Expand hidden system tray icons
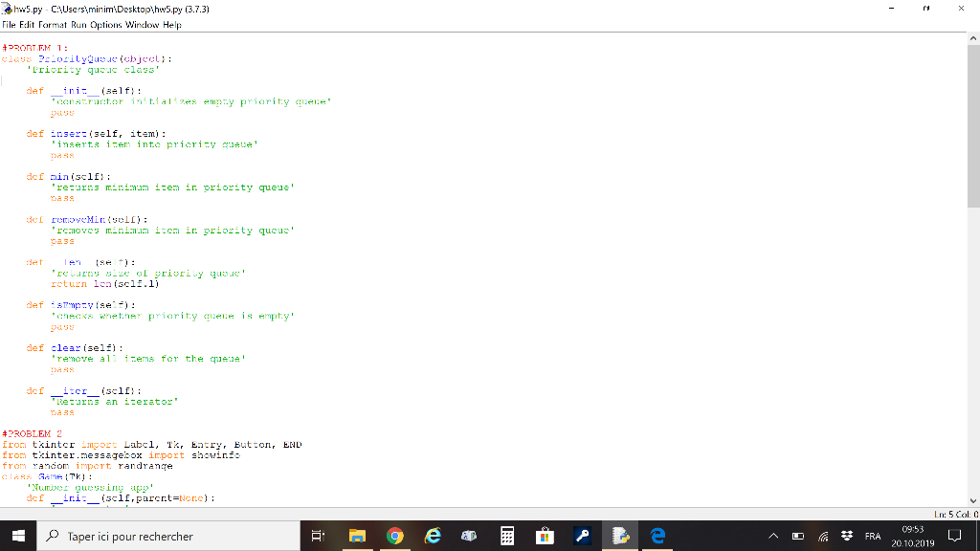Viewport: 980px width, 551px height. pos(775,537)
